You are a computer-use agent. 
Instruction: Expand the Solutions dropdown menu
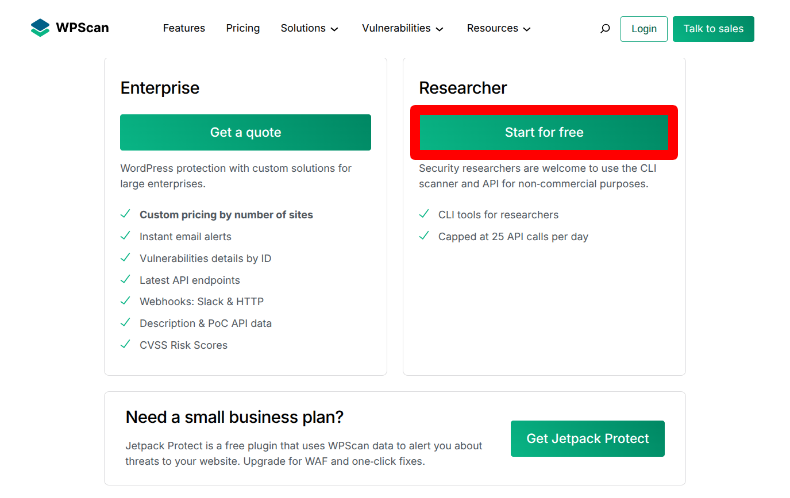tap(309, 28)
